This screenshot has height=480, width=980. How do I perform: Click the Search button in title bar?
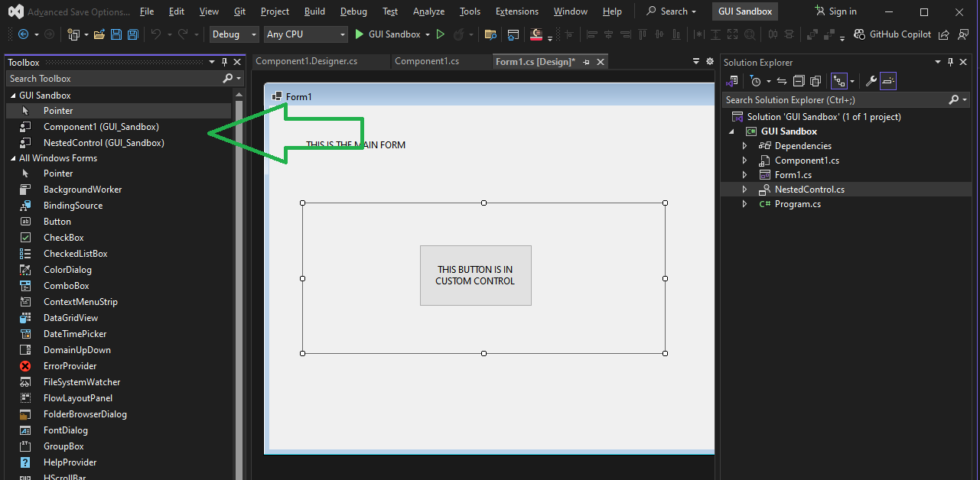coord(672,11)
